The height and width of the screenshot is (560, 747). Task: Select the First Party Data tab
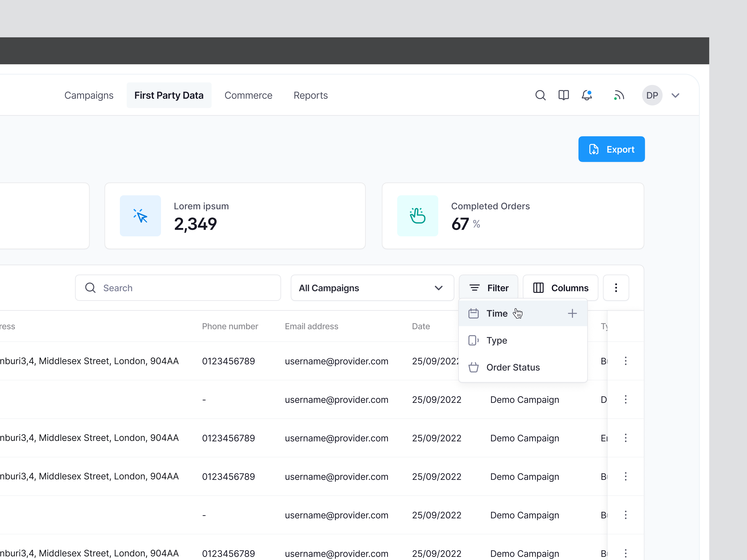pyautogui.click(x=169, y=95)
